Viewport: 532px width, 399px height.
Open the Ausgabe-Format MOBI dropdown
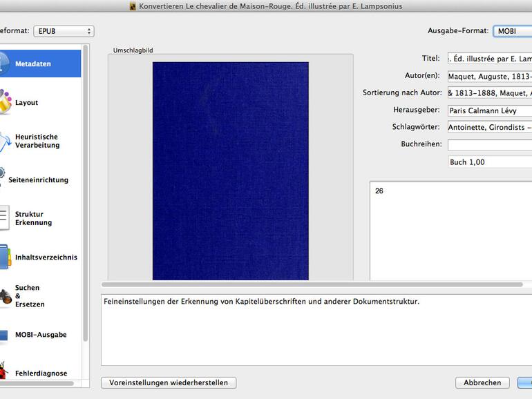click(513, 31)
